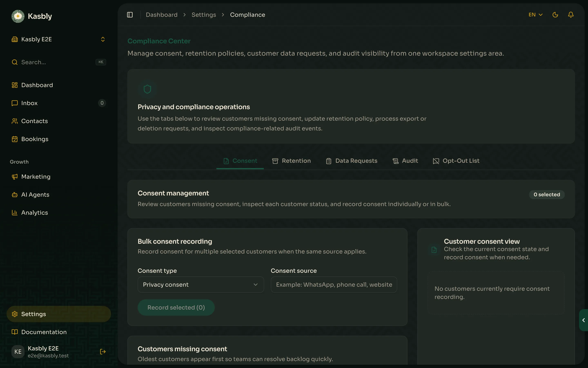This screenshot has height=368, width=588.
Task: Click the ⌘K shortcut badge
Action: click(x=101, y=62)
